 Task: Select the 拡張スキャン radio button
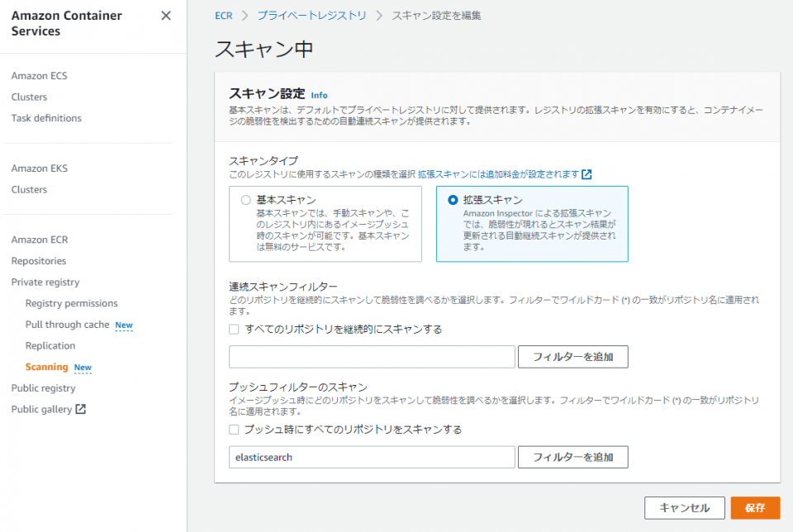[453, 200]
